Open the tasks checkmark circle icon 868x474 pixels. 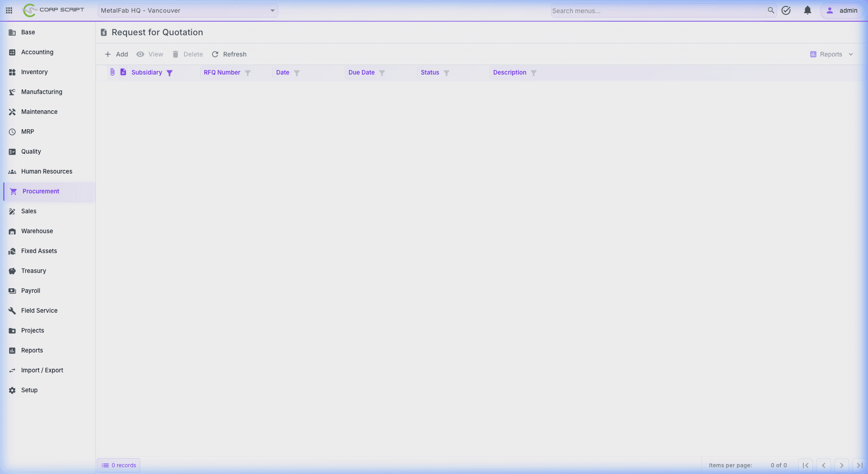(786, 10)
